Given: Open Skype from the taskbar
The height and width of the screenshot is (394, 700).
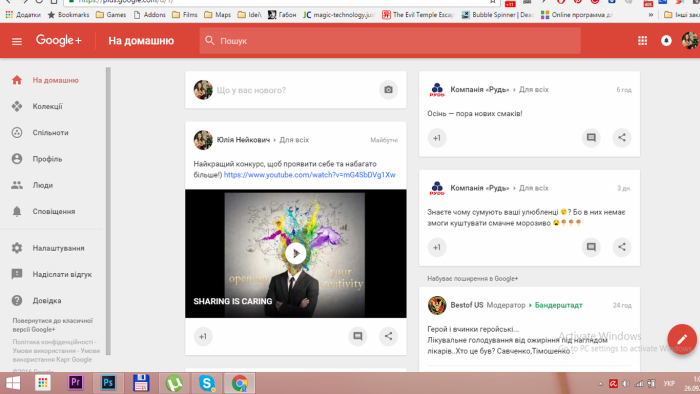Looking at the screenshot, I should (207, 383).
